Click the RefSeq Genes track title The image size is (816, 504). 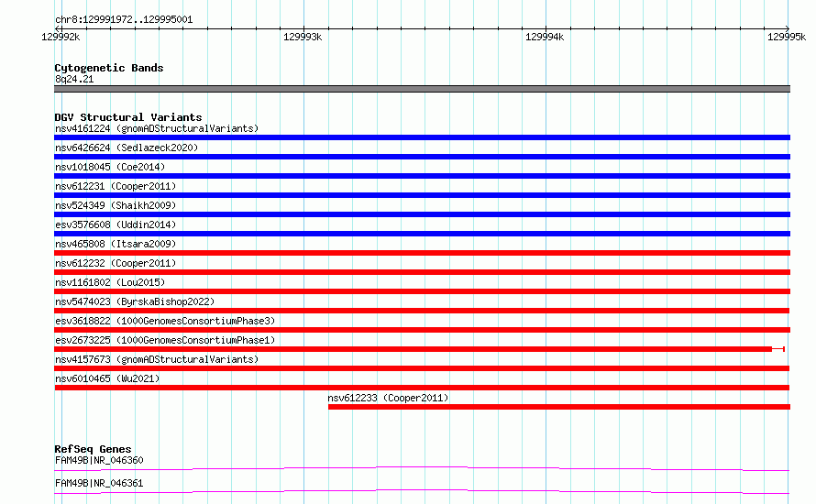[x=93, y=449]
